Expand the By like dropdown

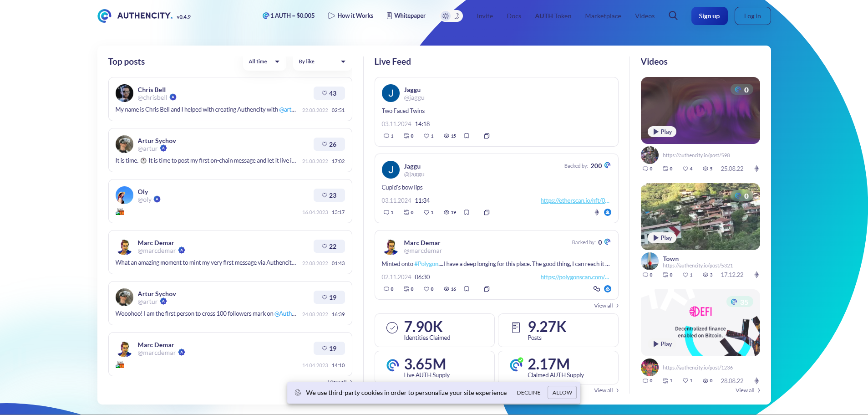322,61
